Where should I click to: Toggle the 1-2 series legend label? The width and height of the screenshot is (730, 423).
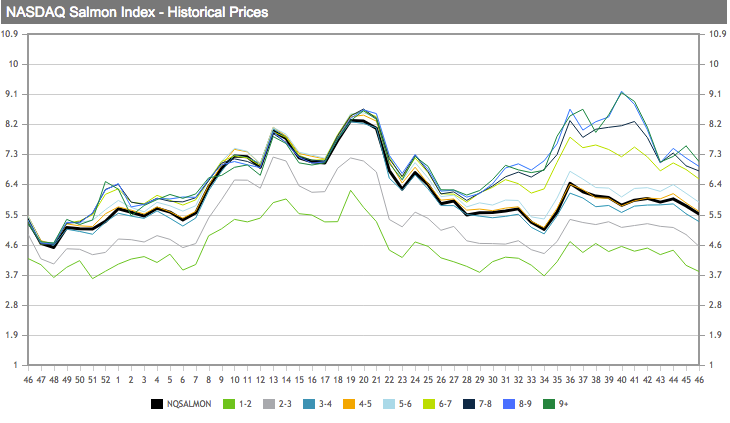(x=245, y=404)
